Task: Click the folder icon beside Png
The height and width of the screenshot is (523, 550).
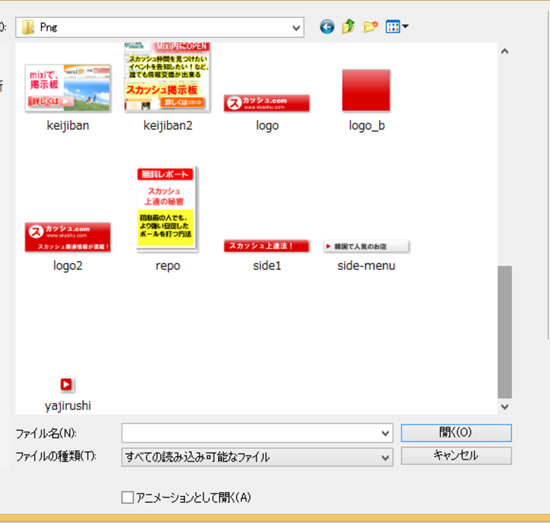Action: (28, 27)
